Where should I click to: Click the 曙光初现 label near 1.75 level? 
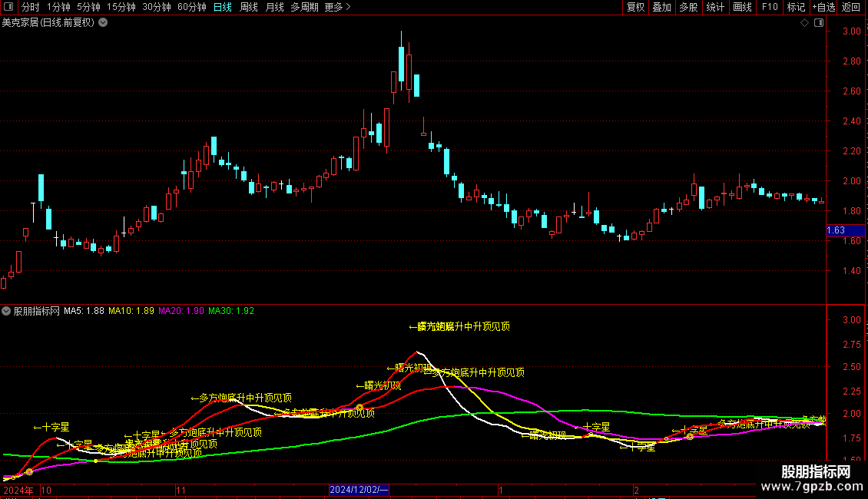(544, 435)
